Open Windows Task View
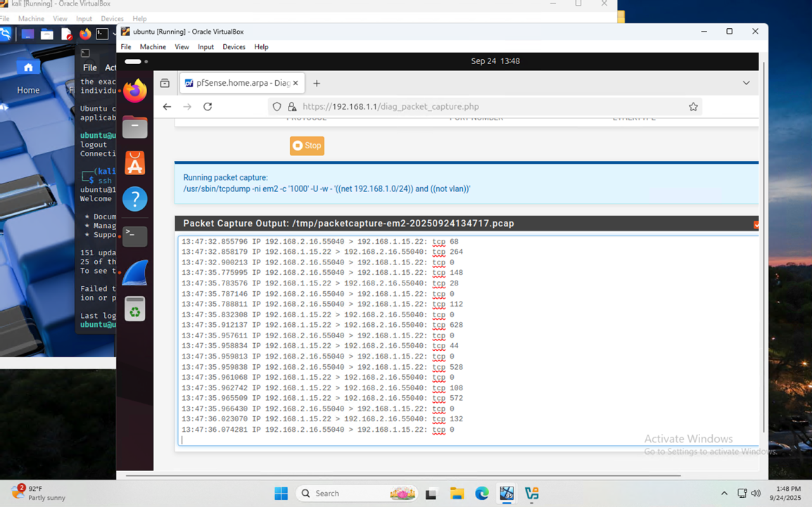Screen dimensions: 812x507 [x=431, y=494]
